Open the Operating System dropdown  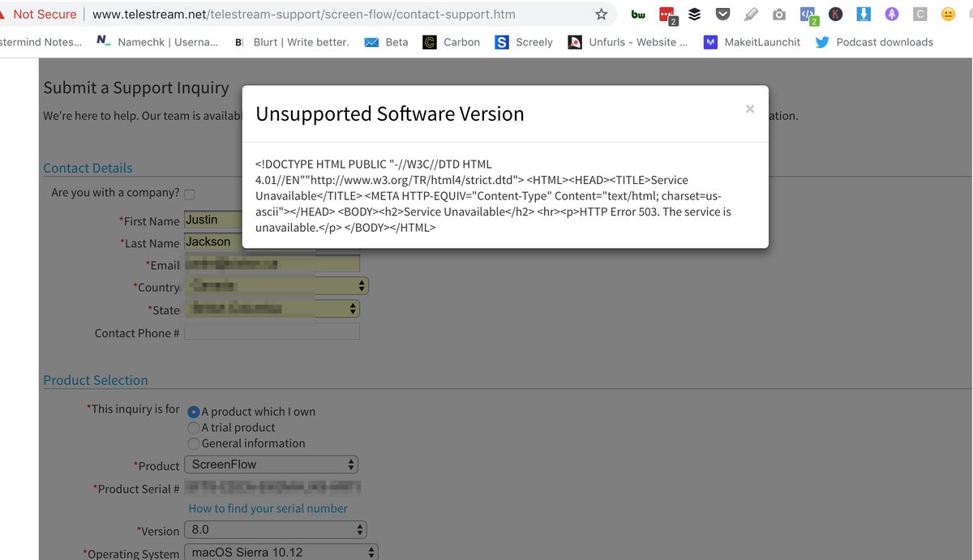pos(281,552)
